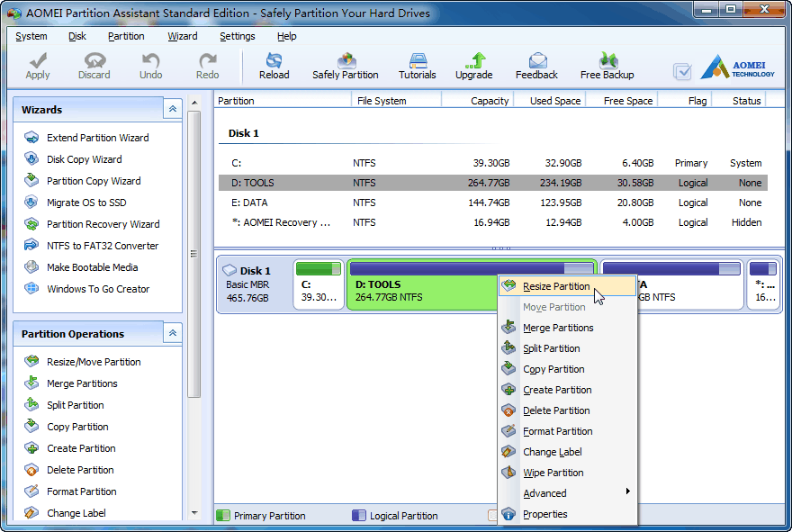The image size is (792, 532).
Task: Select the C: block in disk map
Action: click(319, 284)
